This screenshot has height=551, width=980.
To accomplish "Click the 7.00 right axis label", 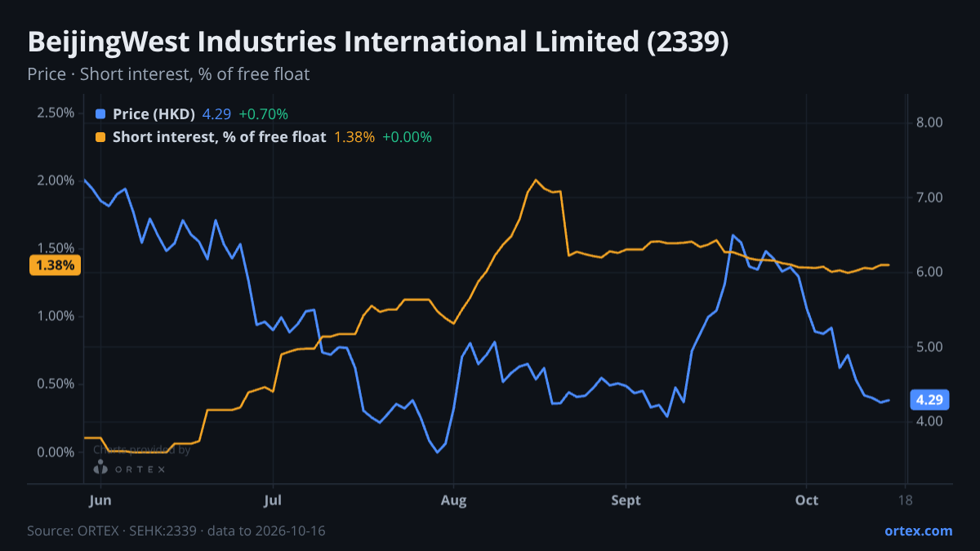I will point(930,198).
